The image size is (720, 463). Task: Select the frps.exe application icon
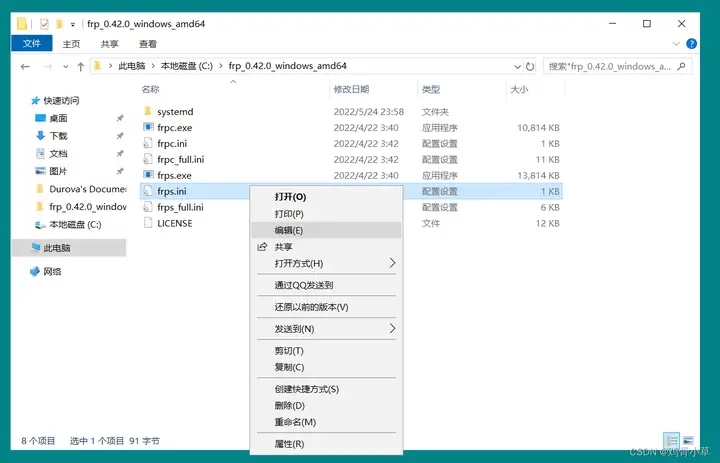tap(148, 175)
